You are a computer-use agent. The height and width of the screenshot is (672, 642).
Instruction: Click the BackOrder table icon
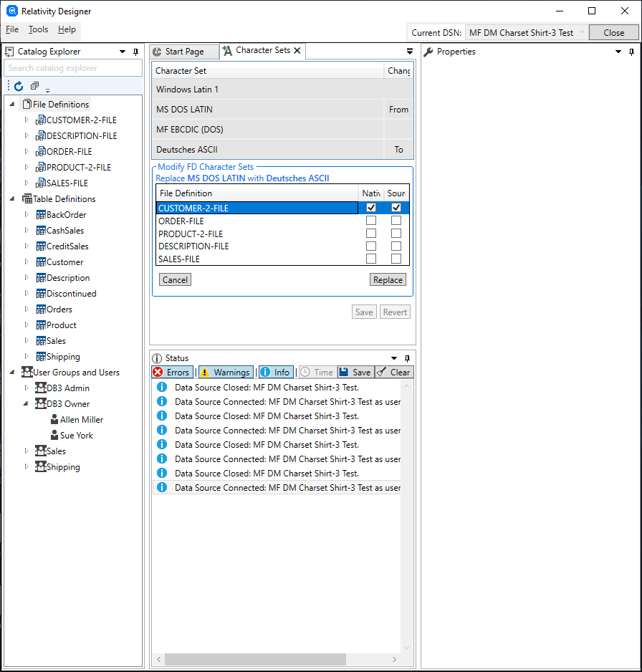pos(41,215)
